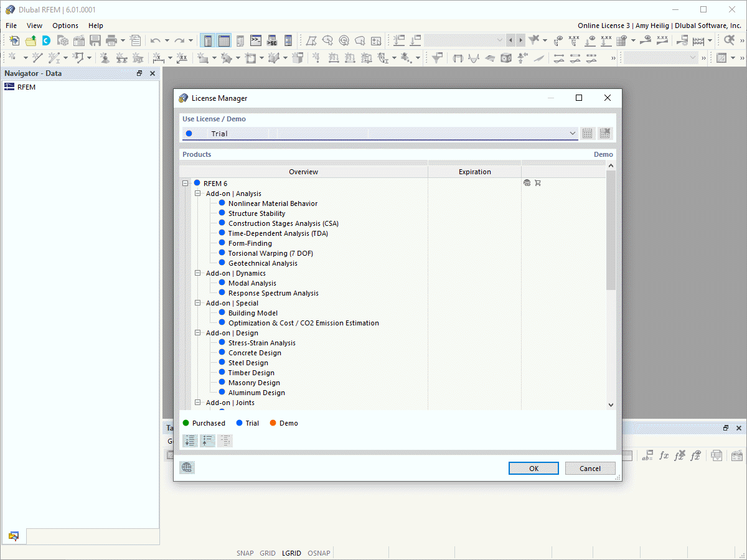Click the expand all tree icon

[190, 440]
